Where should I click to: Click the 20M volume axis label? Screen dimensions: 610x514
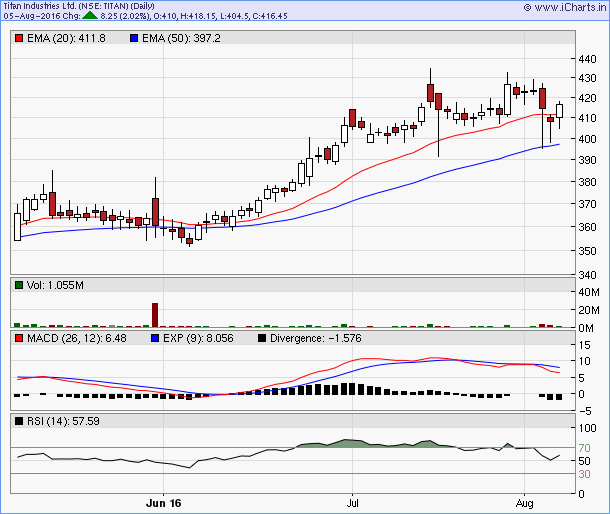[589, 310]
